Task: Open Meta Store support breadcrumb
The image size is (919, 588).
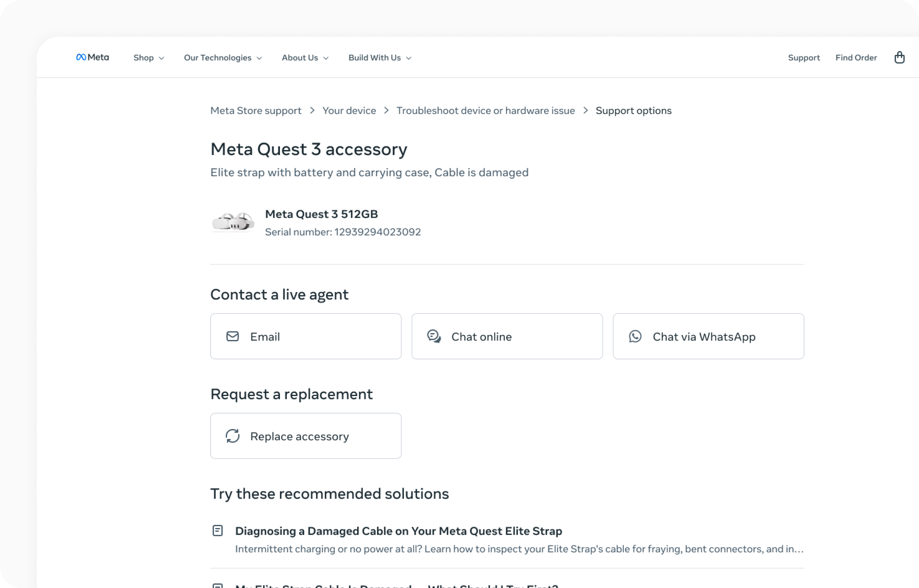Action: point(256,111)
